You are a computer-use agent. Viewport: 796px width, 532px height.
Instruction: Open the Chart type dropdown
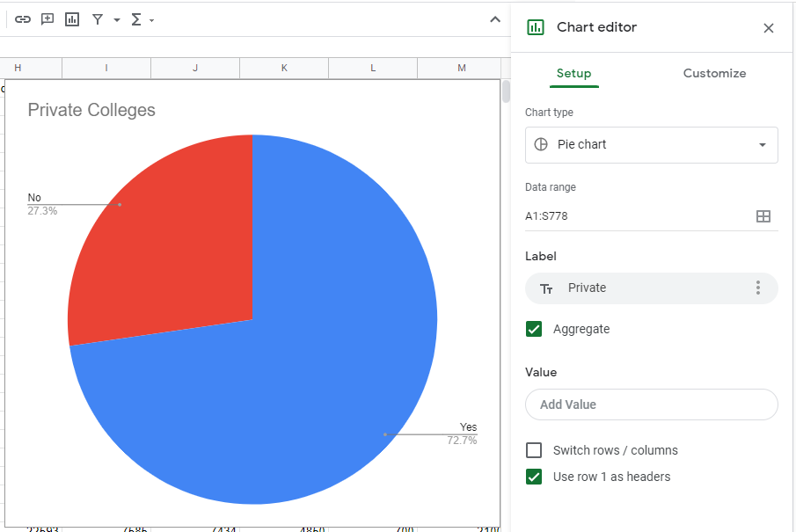pos(651,144)
